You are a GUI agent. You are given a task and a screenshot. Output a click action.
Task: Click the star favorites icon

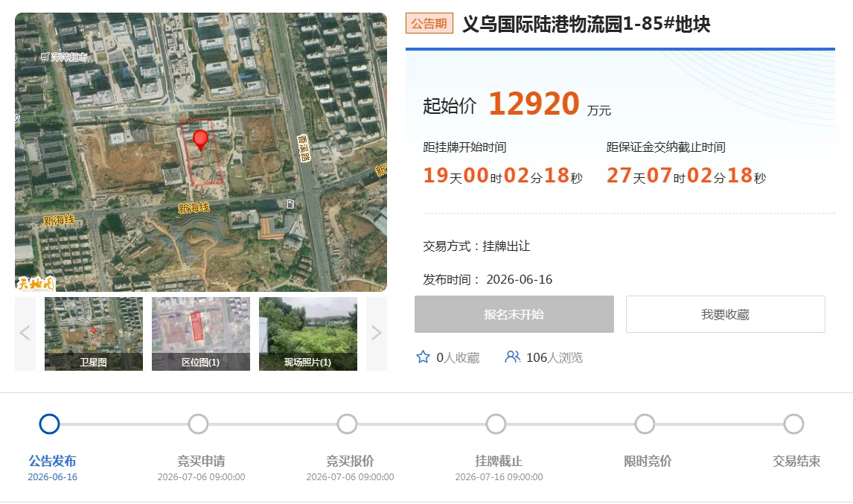tap(423, 357)
